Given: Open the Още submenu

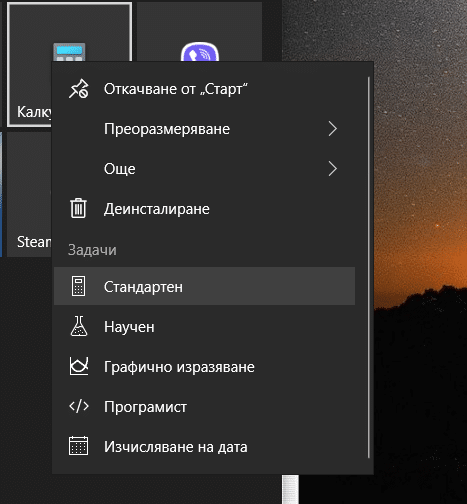Looking at the screenshot, I should (x=204, y=169).
